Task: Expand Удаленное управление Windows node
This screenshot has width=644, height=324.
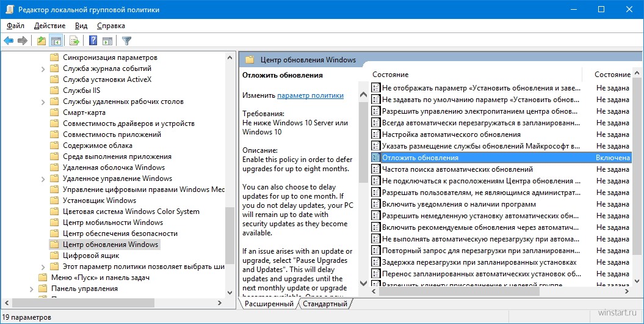Action: pyautogui.click(x=43, y=179)
